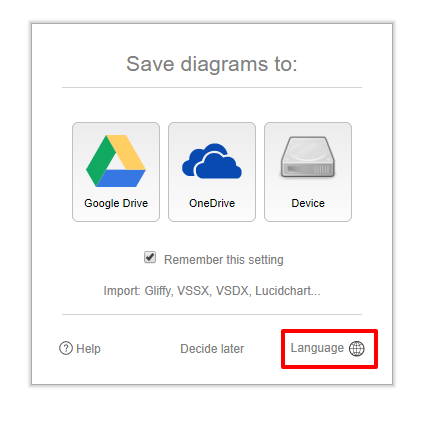422x422 pixels.
Task: Click the Google Drive triangle logo
Action: (116, 161)
